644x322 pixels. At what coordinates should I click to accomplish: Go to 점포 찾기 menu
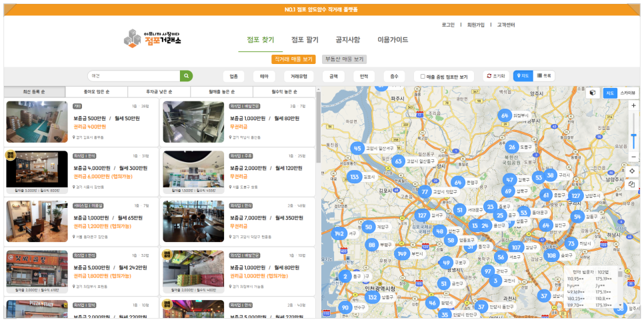point(261,40)
